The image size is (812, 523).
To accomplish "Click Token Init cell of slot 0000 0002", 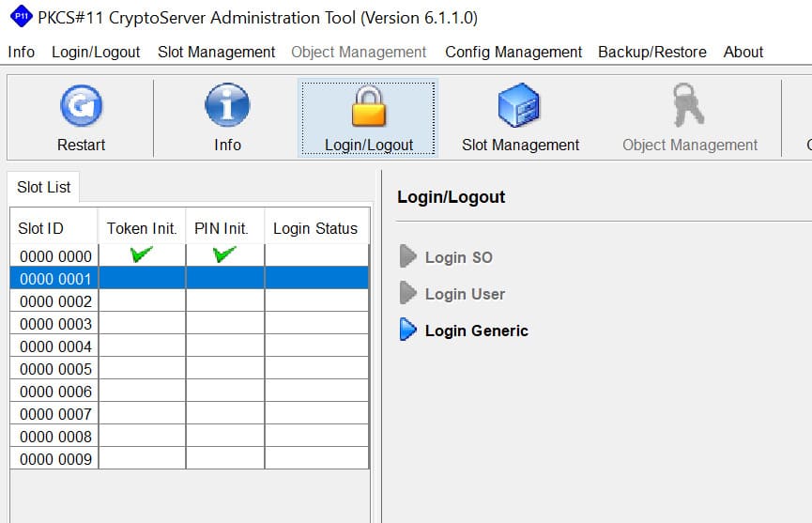I will (x=142, y=300).
